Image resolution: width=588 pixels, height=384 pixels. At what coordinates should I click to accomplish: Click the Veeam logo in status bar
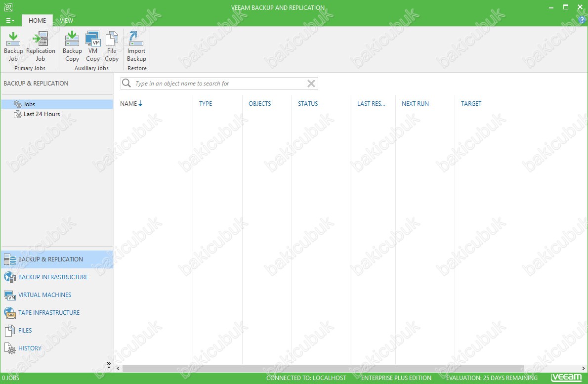tap(566, 377)
